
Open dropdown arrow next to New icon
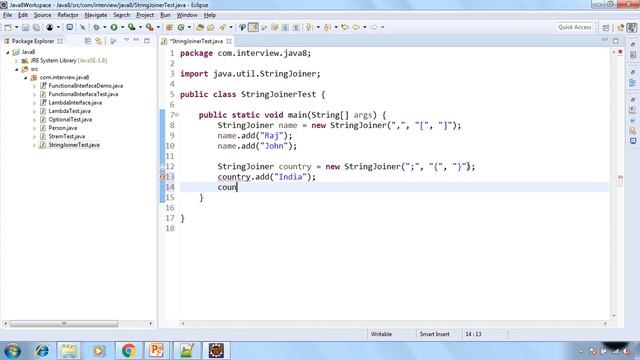16,27
